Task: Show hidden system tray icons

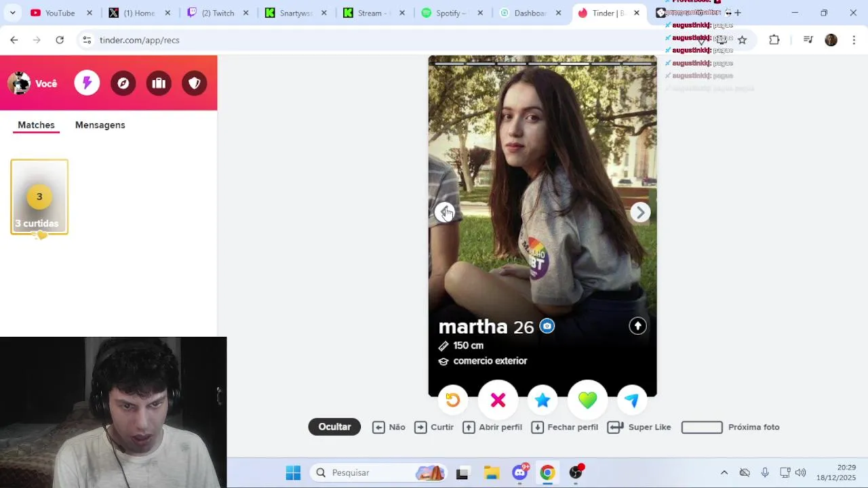Action: point(724,472)
